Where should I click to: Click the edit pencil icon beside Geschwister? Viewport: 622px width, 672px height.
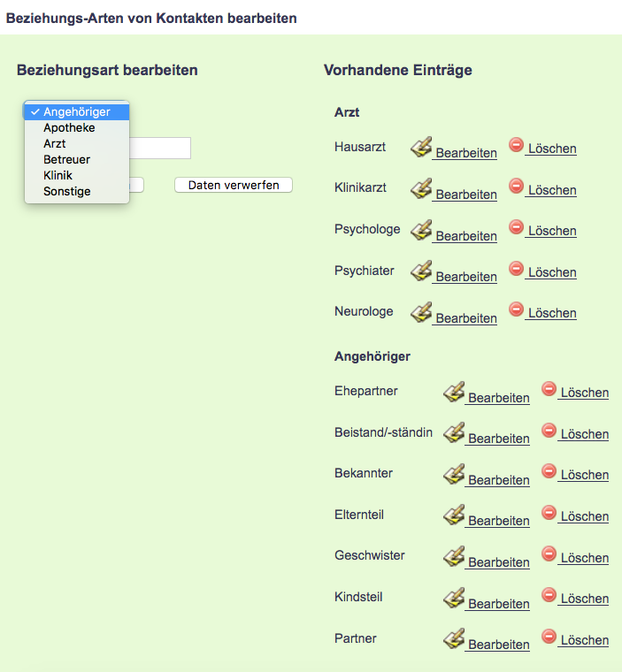(x=454, y=556)
